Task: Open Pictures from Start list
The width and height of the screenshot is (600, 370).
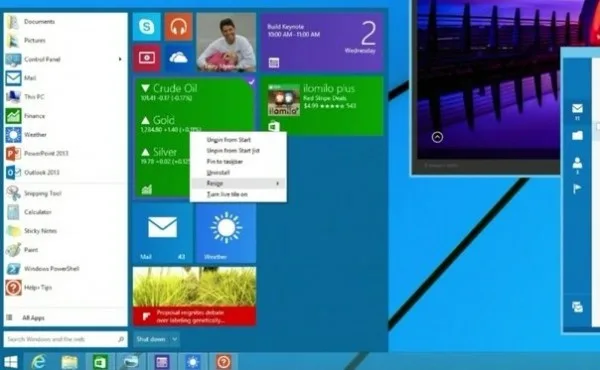Action: pos(65,40)
